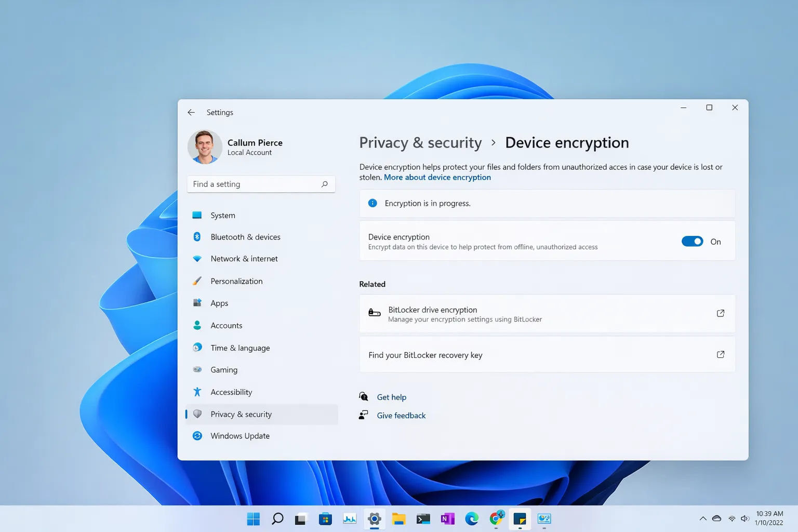Open OneNote from the taskbar

coord(447,518)
